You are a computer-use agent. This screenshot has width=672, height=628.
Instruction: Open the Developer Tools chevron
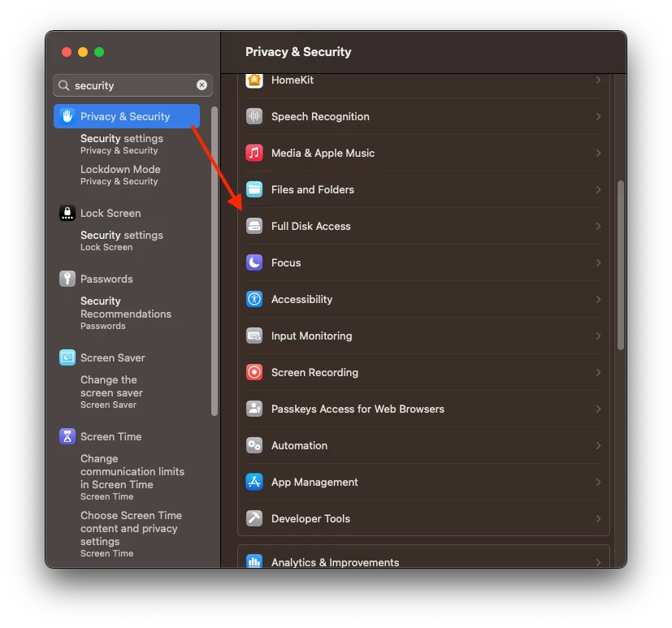(598, 518)
